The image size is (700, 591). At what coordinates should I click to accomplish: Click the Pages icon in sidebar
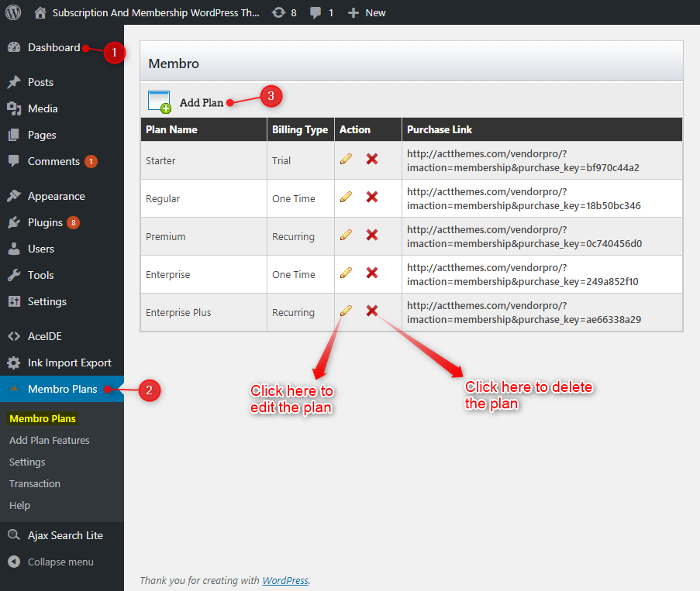click(14, 135)
